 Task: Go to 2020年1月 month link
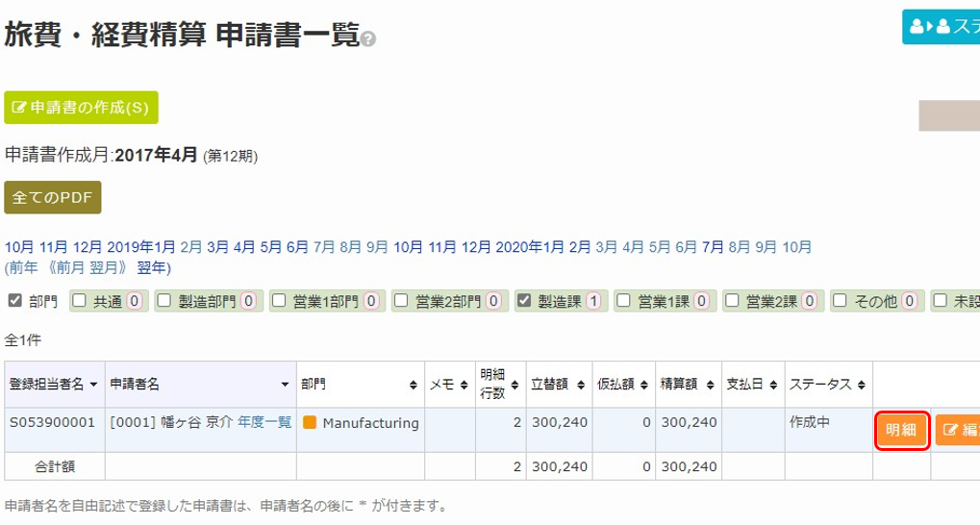click(530, 247)
